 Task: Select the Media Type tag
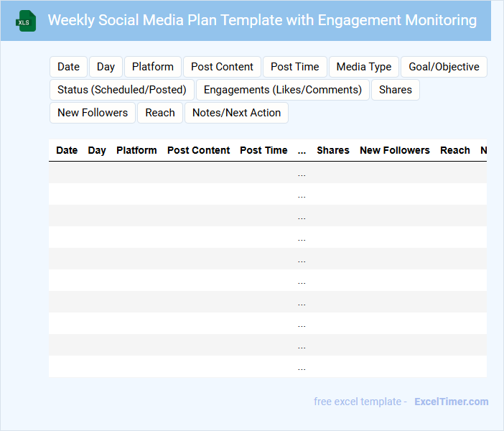click(x=364, y=67)
